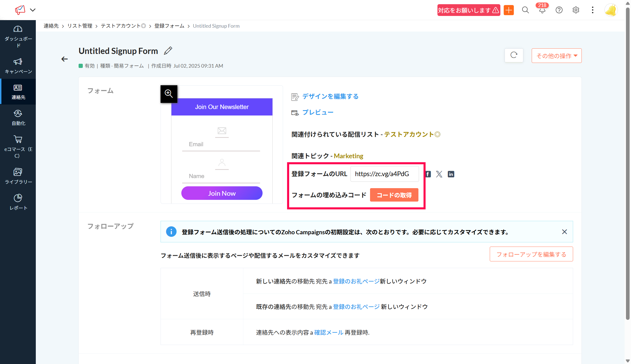Open 自動化 in the sidebar
The image size is (631, 364).
(18, 118)
